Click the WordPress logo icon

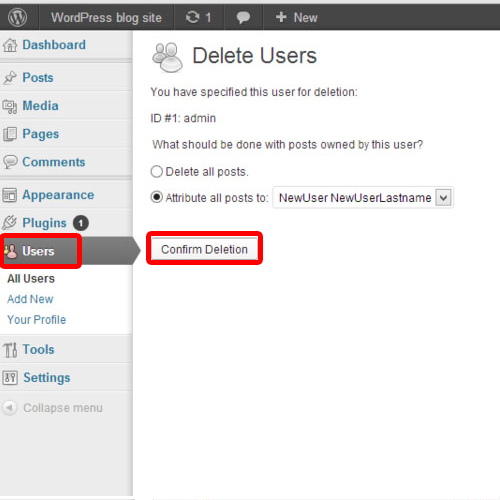point(17,17)
